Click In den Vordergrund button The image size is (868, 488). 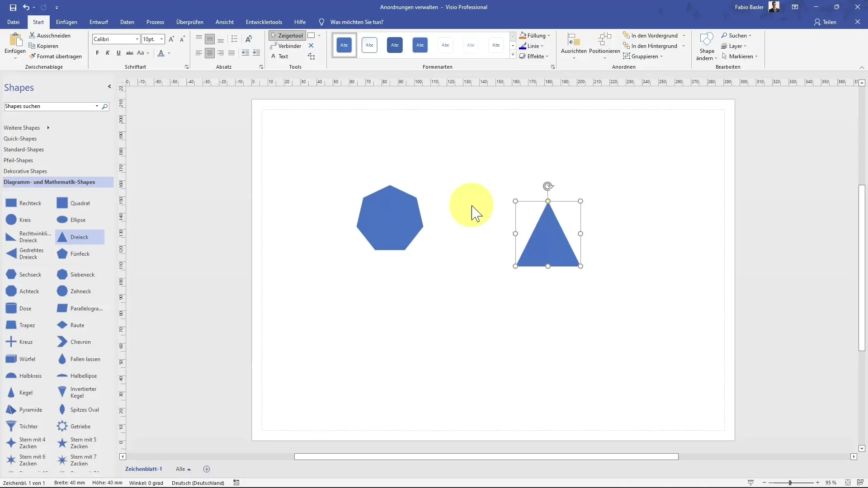click(x=651, y=35)
